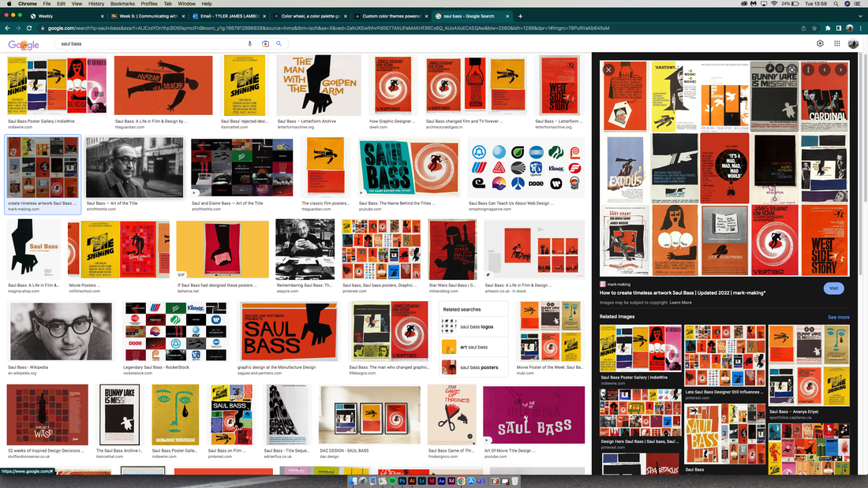Select related search 'saul bass posters'
The height and width of the screenshot is (488, 868).
coord(474,367)
